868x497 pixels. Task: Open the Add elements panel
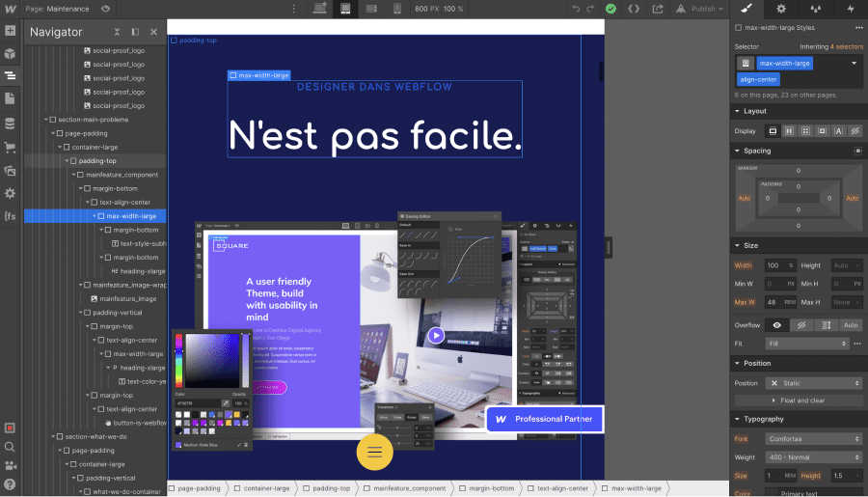[x=10, y=31]
